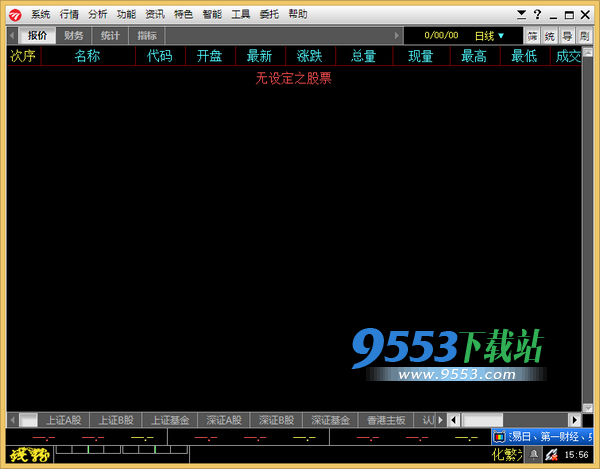Click the left arrow of bottom market tabs

click(x=13, y=420)
